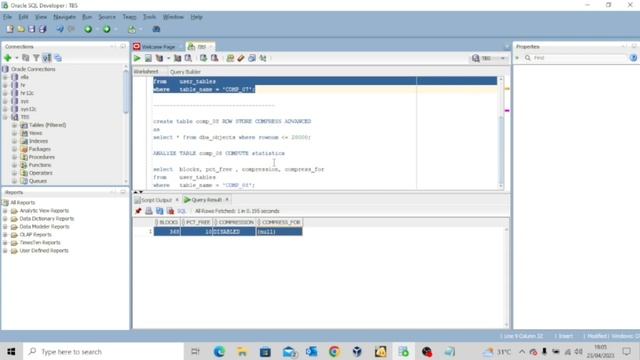Open the New Connection dropdown arrow
Screen dimensions: 640x360
click(x=16, y=58)
